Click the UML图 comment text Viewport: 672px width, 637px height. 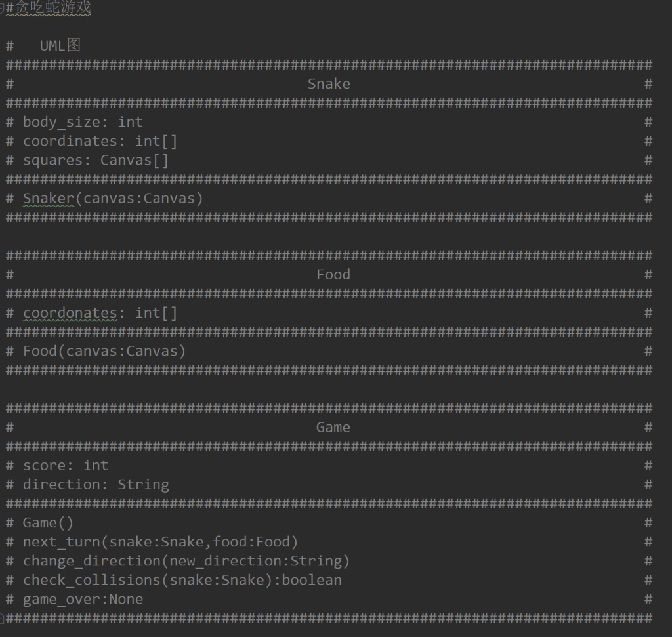click(x=60, y=46)
